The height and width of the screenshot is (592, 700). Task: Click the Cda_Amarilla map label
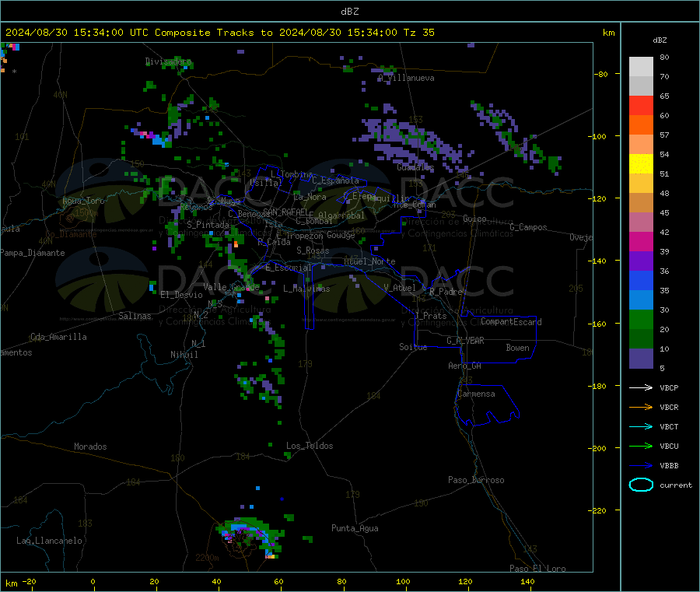coord(58,337)
